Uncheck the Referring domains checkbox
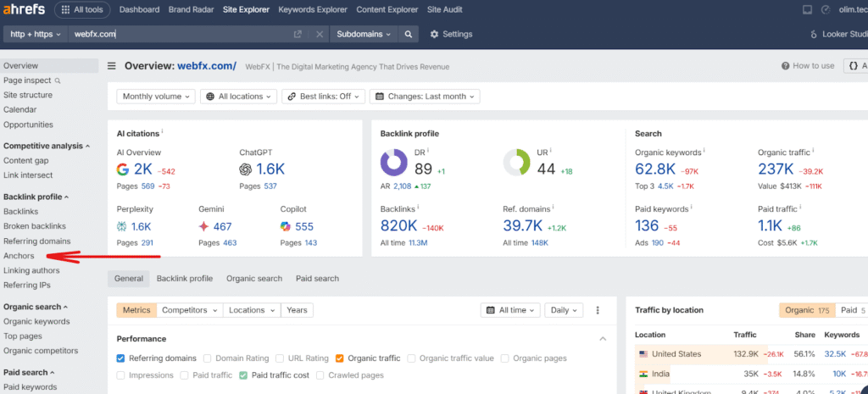This screenshot has height=394, width=868. [x=121, y=358]
